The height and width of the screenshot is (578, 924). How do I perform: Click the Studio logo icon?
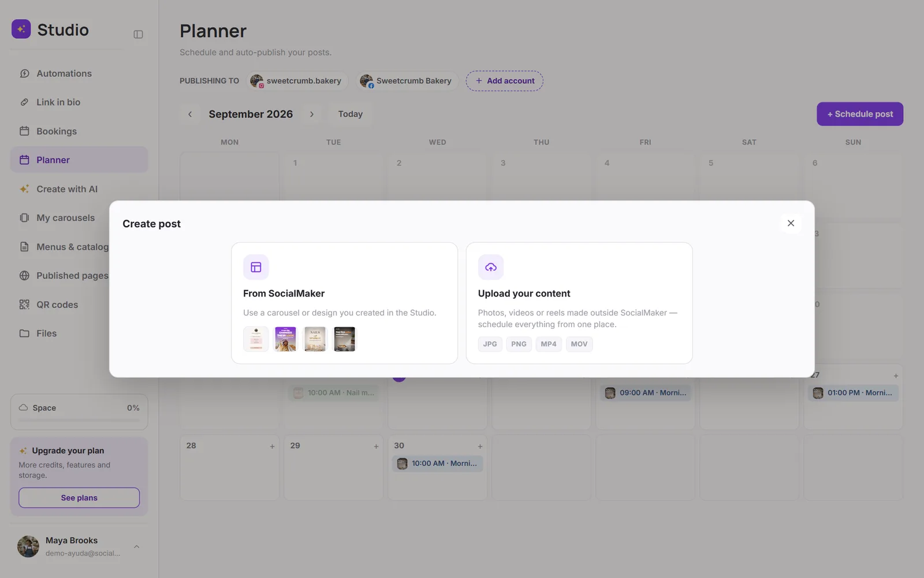point(21,29)
